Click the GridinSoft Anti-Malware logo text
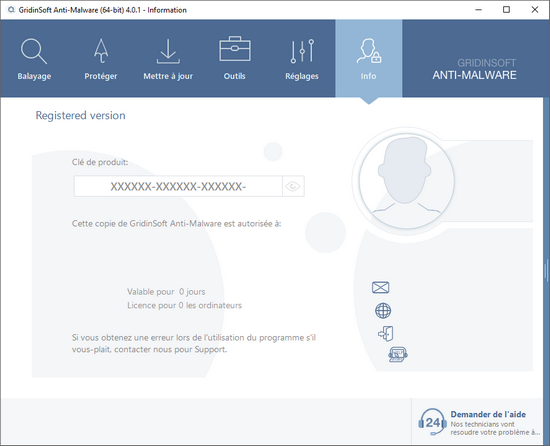The height and width of the screenshot is (446, 550). 474,69
